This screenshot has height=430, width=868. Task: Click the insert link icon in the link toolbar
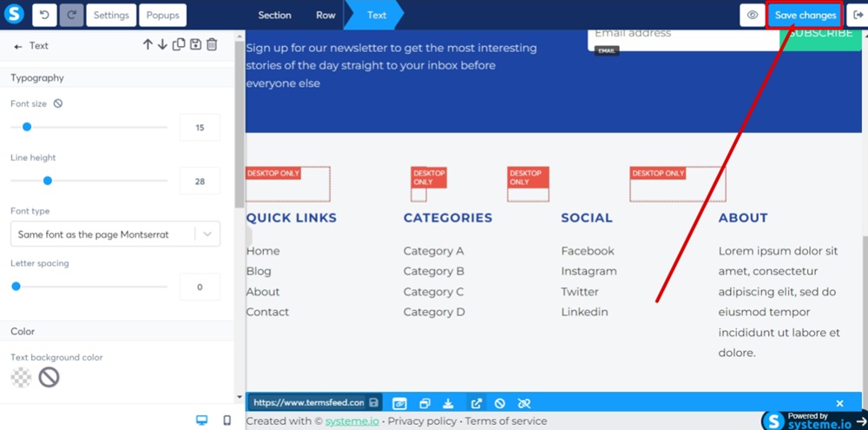coord(399,403)
